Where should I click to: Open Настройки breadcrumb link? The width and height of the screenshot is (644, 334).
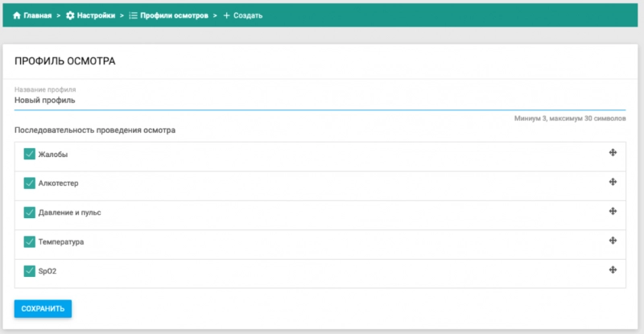coord(96,15)
